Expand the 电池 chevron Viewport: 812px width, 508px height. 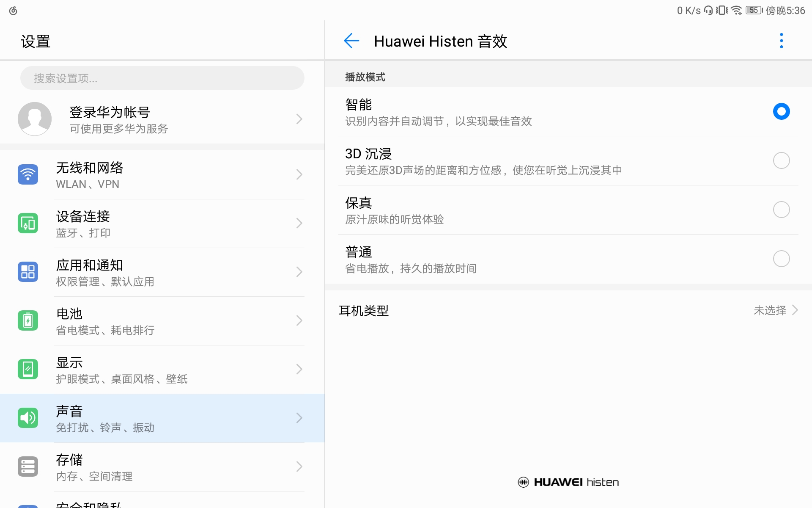tap(299, 320)
